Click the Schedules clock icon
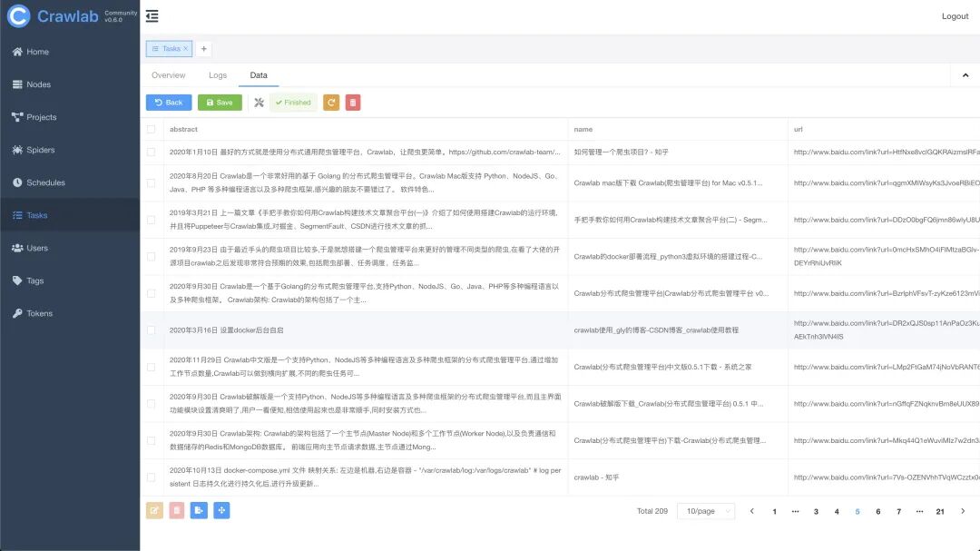 pyautogui.click(x=17, y=182)
